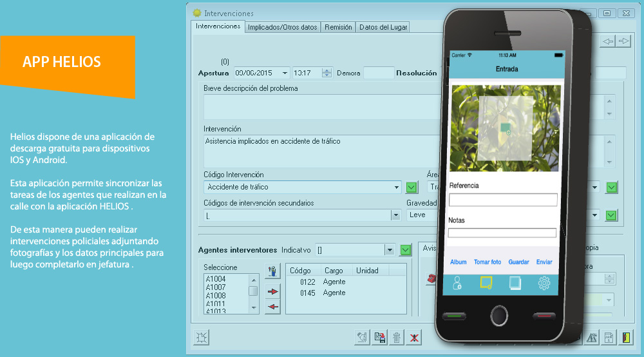Click green check icon right of Área dropdown
This screenshot has height=357, width=644.
tap(612, 188)
